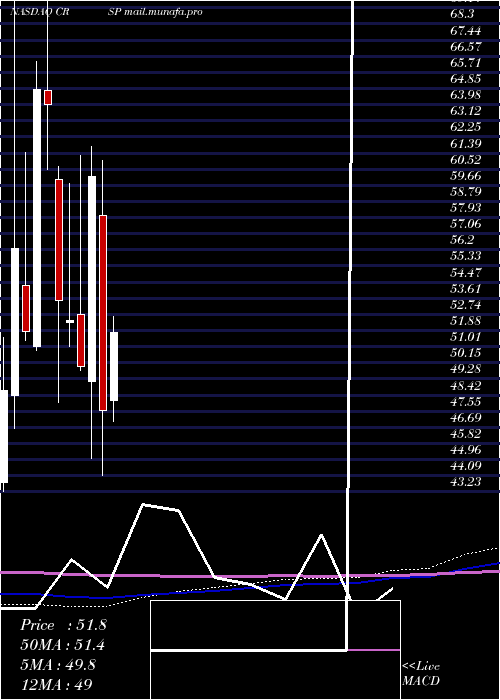Click the '<<Live MACD' label

click(421, 674)
